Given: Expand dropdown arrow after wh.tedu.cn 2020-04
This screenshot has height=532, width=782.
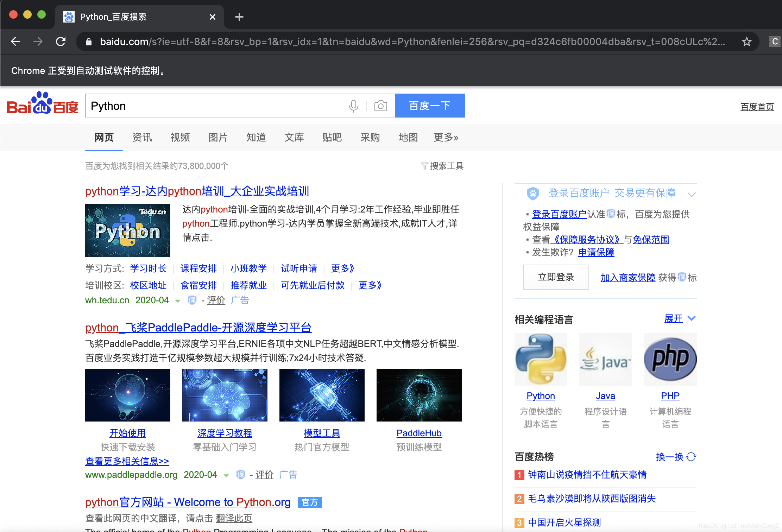Looking at the screenshot, I should (x=178, y=301).
